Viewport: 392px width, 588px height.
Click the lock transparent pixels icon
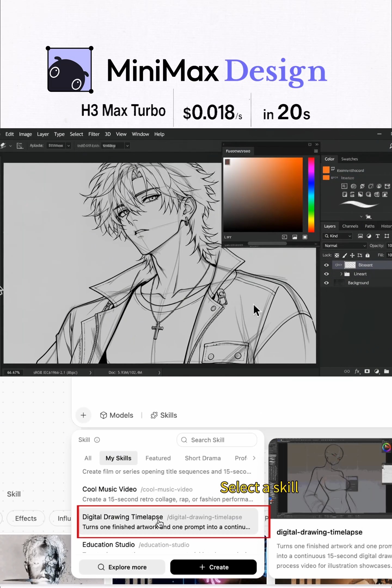[x=337, y=255]
